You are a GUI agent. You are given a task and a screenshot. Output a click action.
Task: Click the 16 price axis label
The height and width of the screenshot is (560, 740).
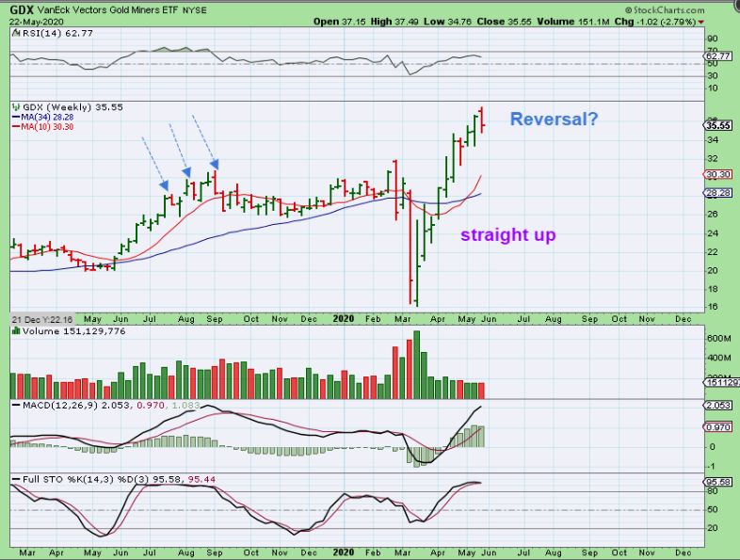(713, 307)
